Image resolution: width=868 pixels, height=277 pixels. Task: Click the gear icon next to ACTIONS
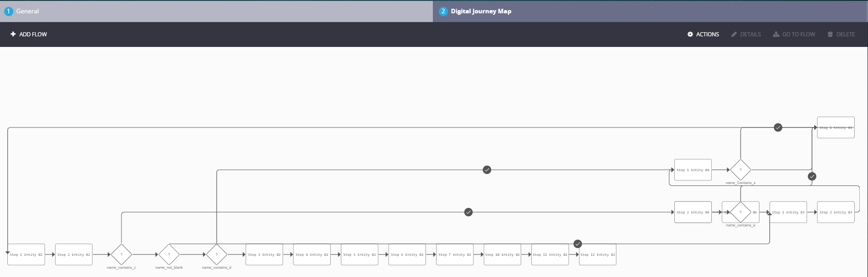tap(690, 34)
